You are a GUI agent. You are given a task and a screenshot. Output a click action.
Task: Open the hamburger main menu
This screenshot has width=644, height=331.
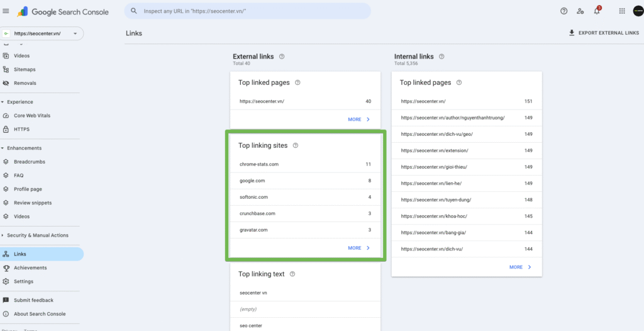6,11
